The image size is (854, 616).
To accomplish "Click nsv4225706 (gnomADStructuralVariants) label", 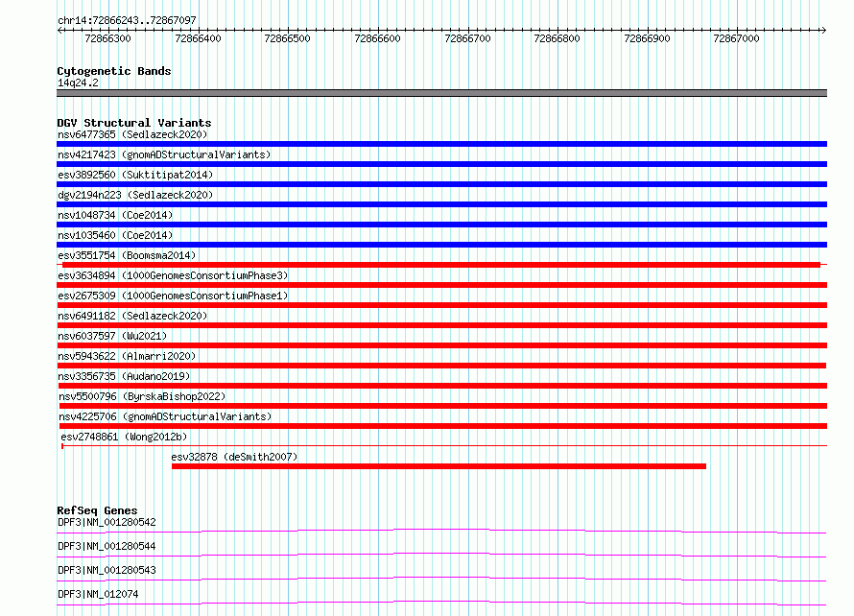I will click(165, 416).
